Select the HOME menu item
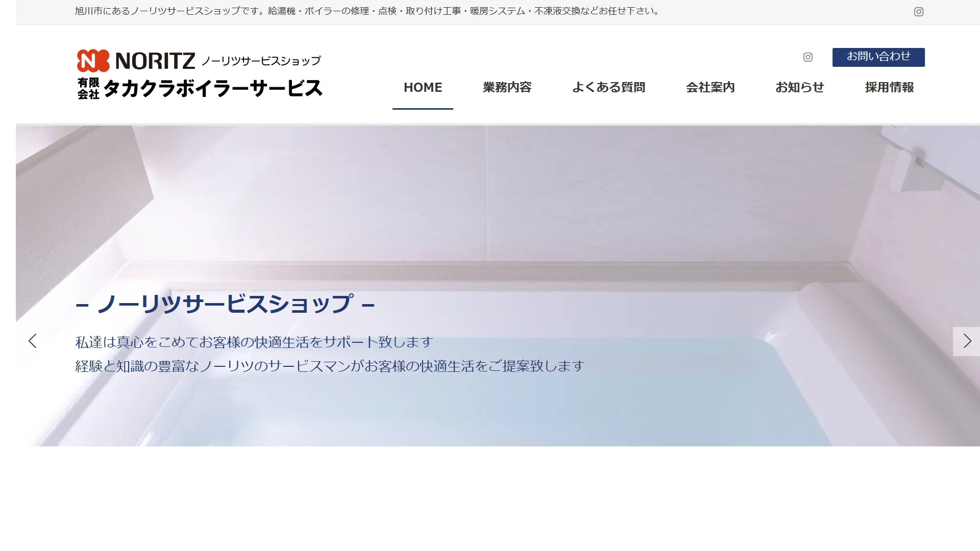 point(423,87)
